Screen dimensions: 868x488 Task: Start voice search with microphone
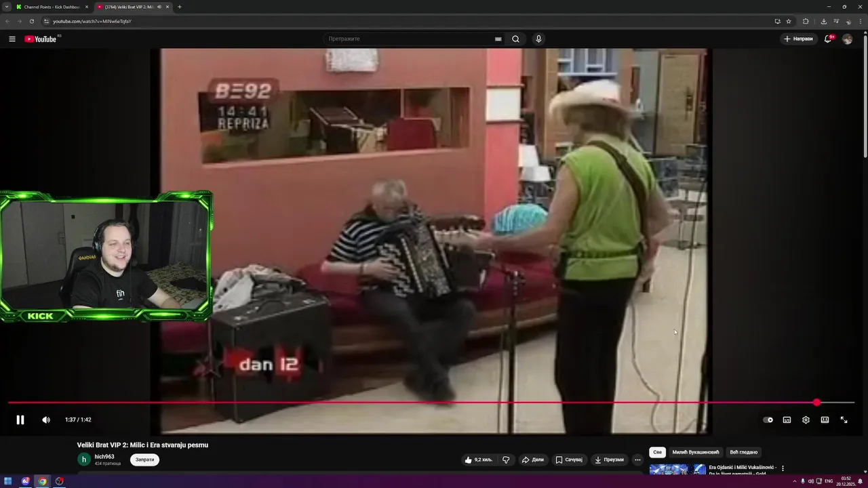pyautogui.click(x=538, y=39)
